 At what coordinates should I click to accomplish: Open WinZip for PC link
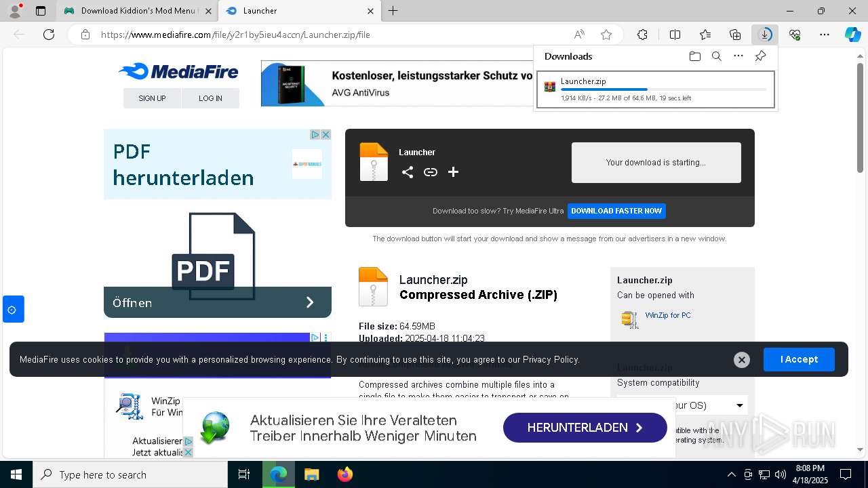click(x=668, y=315)
